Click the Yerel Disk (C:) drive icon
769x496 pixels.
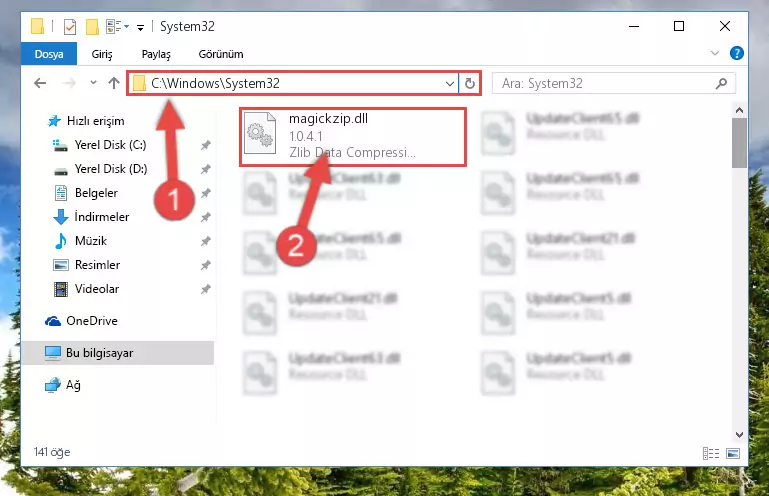click(x=60, y=145)
